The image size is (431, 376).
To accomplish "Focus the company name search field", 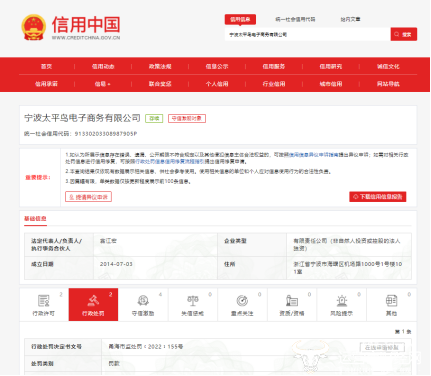I will coord(307,34).
